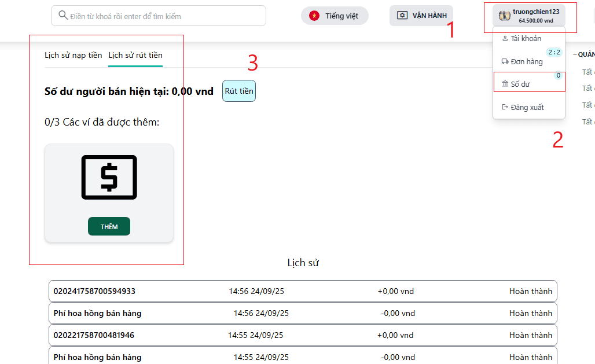Image resolution: width=595 pixels, height=364 pixels.
Task: Click the Vietnam flag icon
Action: tap(314, 16)
